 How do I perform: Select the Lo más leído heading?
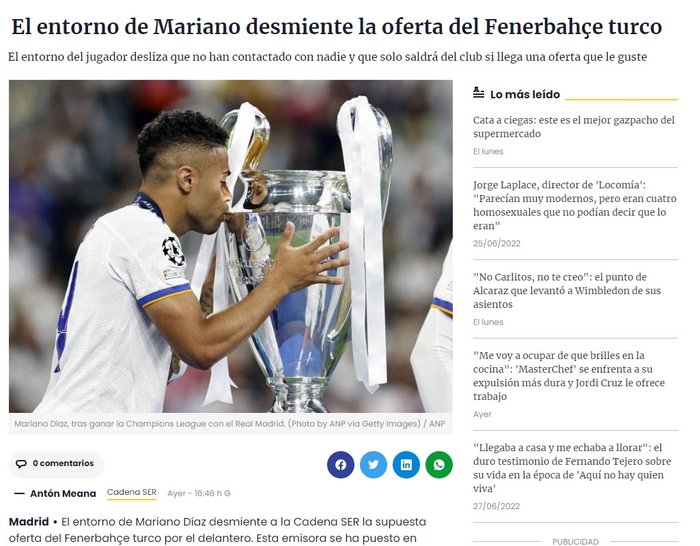click(x=525, y=94)
